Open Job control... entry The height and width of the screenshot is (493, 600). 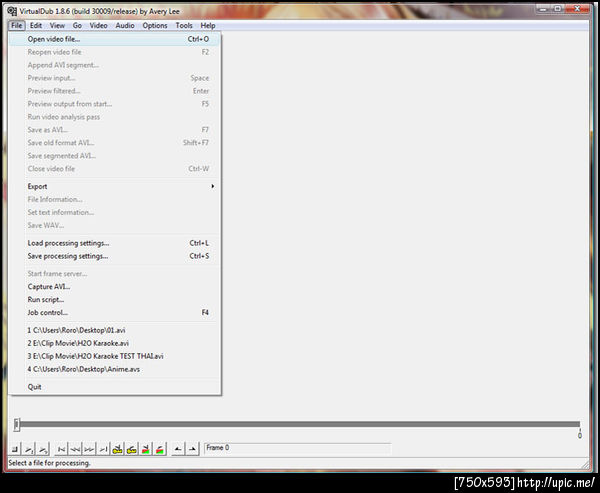[x=114, y=313]
